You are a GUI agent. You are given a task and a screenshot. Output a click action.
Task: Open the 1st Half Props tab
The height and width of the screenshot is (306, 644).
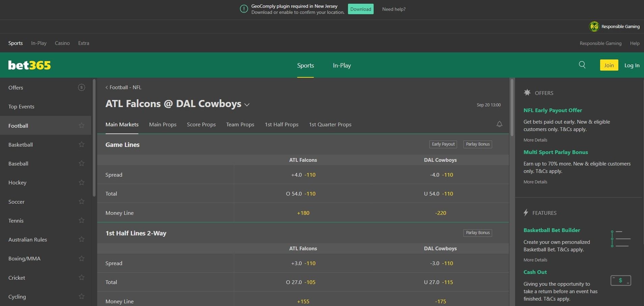pos(281,124)
